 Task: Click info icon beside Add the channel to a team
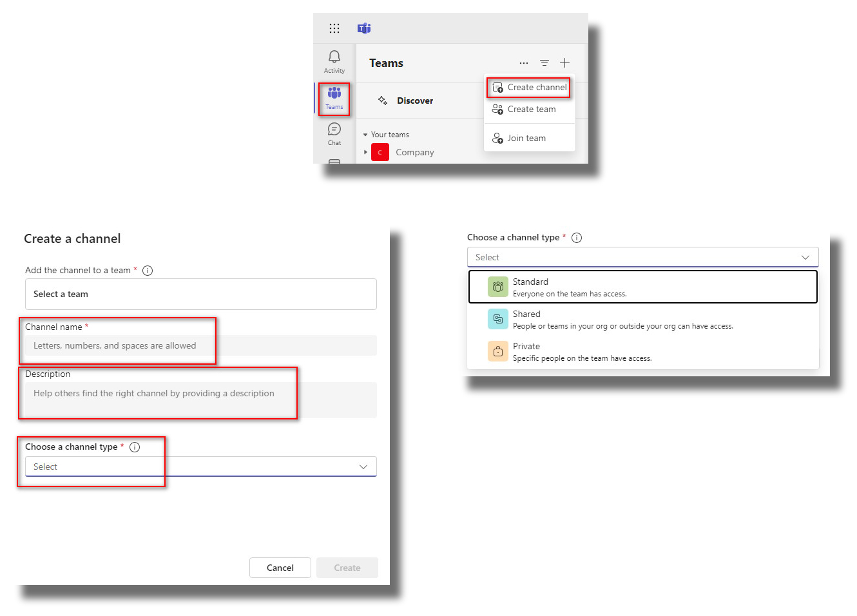148,271
